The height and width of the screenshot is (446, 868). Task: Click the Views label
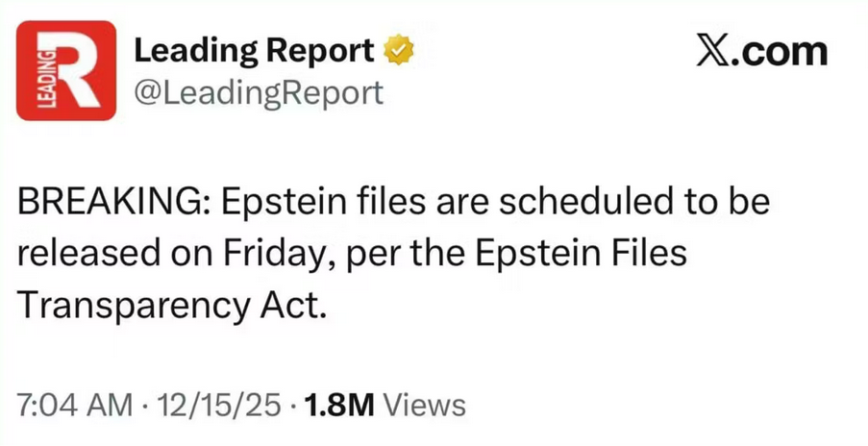[x=424, y=405]
